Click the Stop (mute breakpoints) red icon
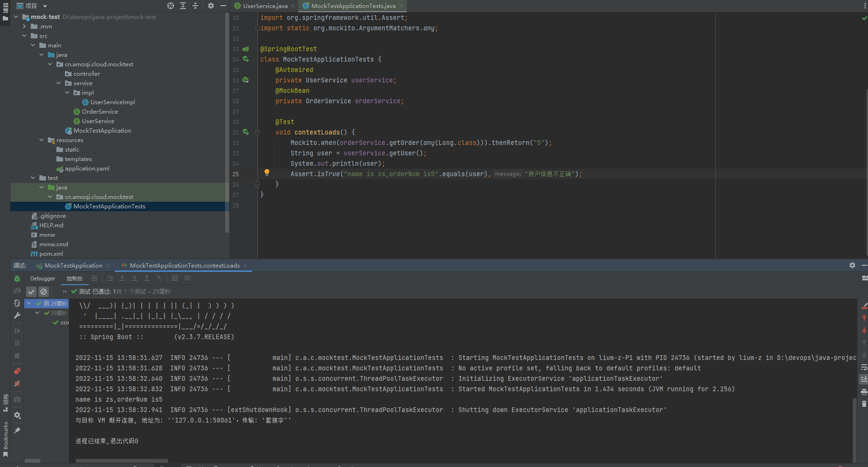The image size is (868, 467). pos(17,384)
